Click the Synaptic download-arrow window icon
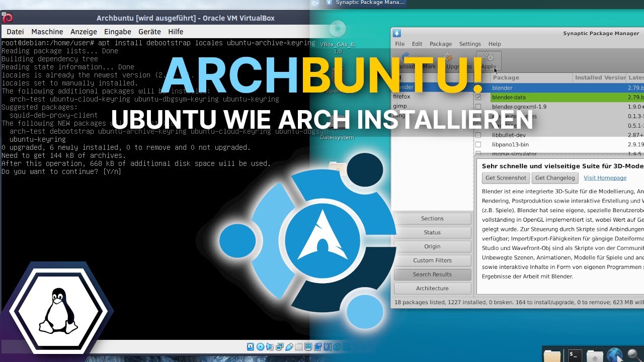 (x=397, y=33)
